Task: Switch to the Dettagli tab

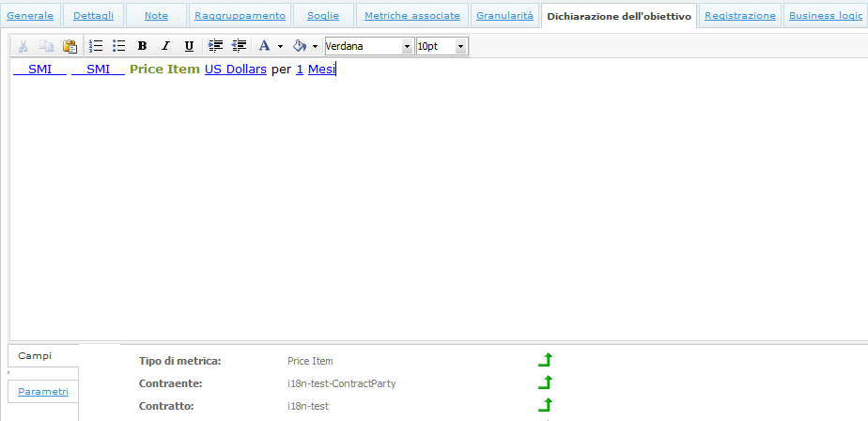Action: point(94,16)
